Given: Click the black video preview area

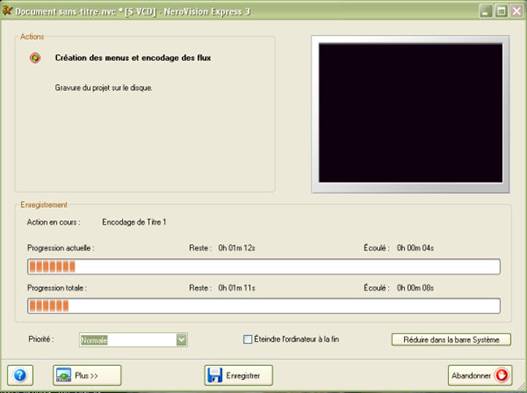Looking at the screenshot, I should (410, 113).
